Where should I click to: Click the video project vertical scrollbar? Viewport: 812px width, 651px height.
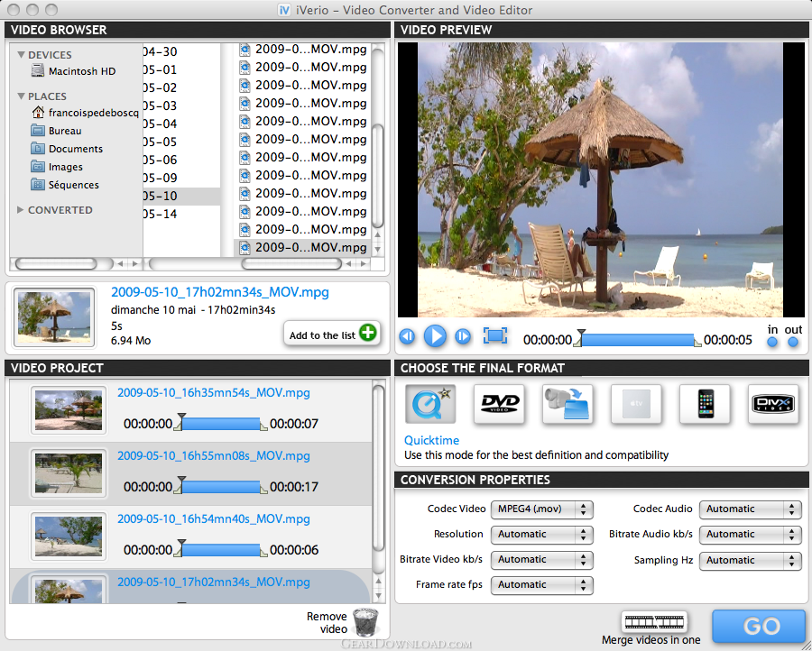point(379,468)
